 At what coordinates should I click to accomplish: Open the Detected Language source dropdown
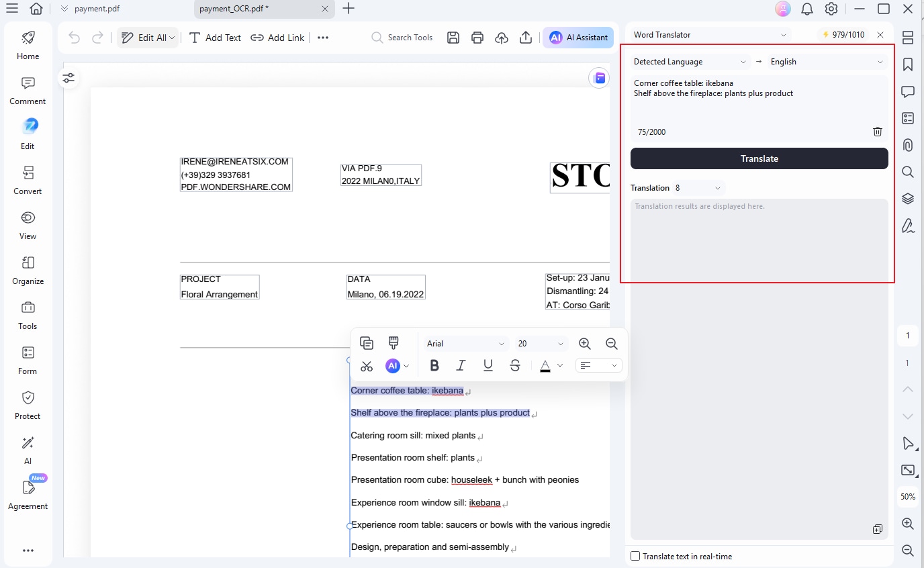point(690,62)
